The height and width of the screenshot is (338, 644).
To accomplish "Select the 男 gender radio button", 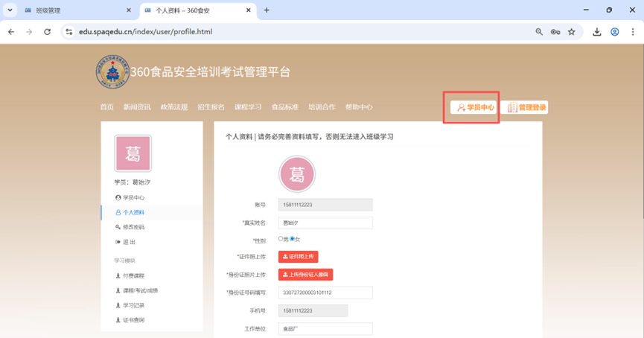I will tap(281, 239).
